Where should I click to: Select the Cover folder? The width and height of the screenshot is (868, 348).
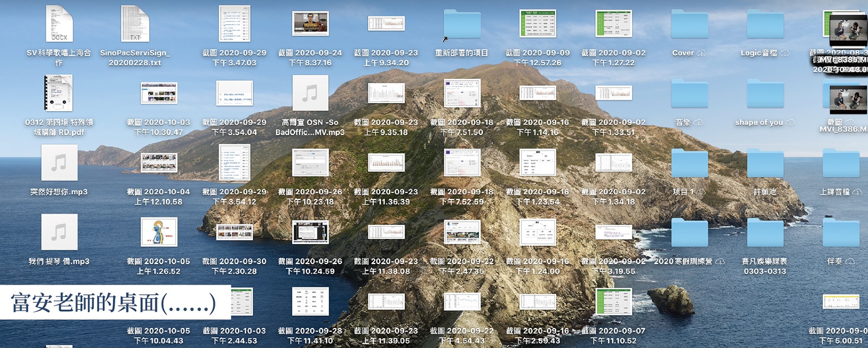[x=689, y=24]
